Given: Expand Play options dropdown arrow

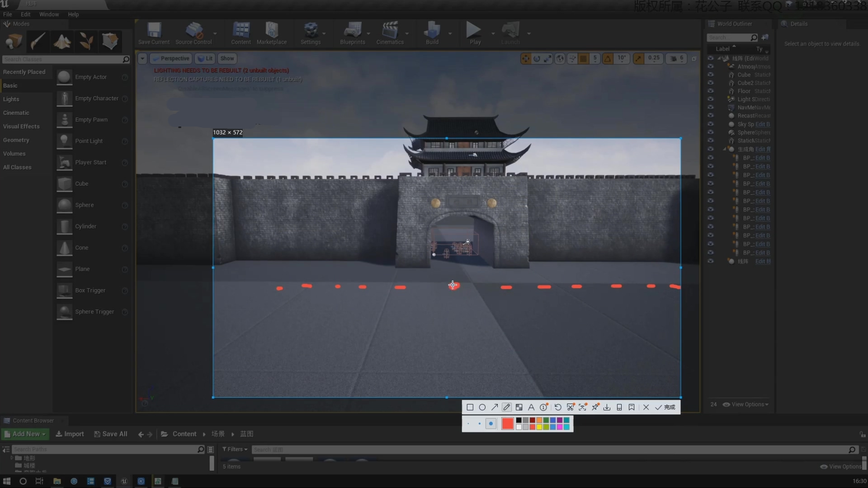Looking at the screenshot, I should 493,33.
